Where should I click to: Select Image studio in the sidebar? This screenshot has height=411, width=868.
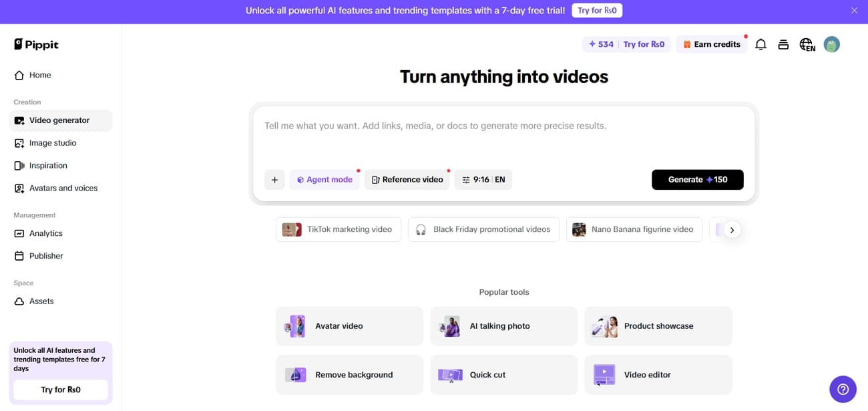pyautogui.click(x=52, y=142)
